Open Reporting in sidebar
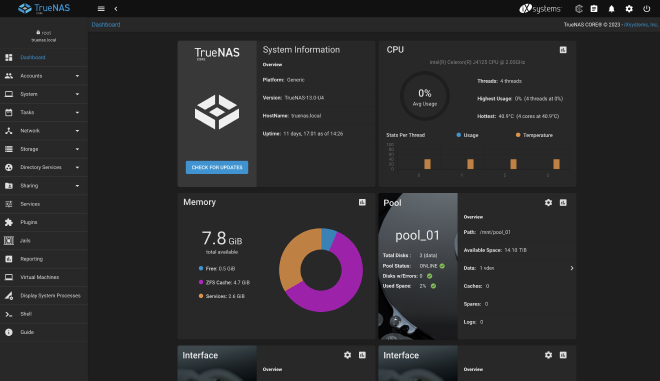The height and width of the screenshot is (381, 660). tap(44, 259)
